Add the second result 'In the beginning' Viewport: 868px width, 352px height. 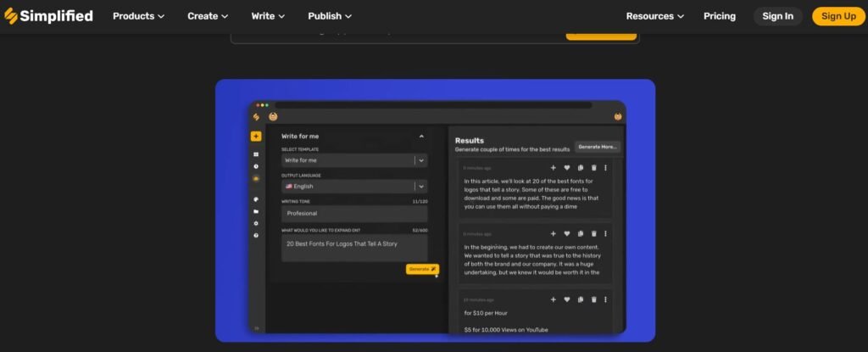553,233
